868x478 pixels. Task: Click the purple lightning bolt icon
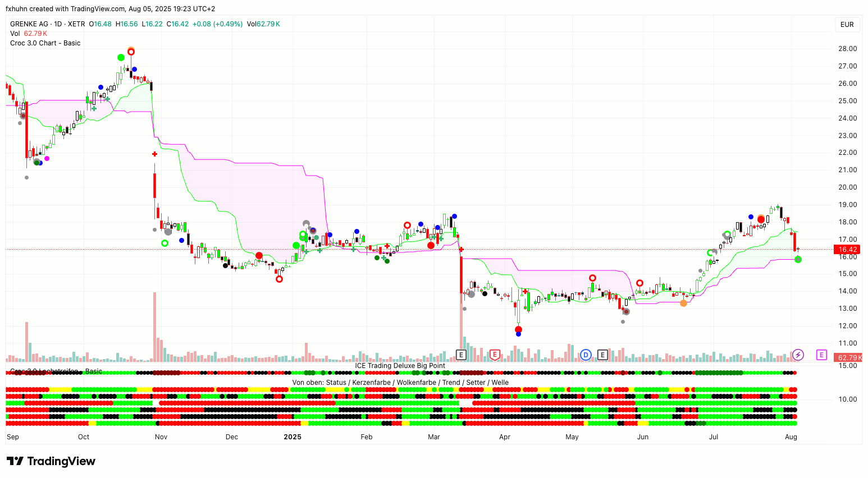point(798,355)
